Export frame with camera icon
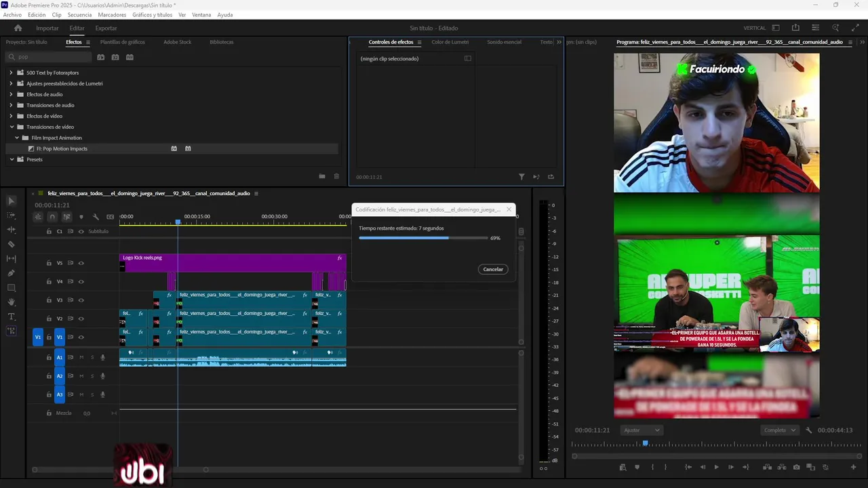The width and height of the screenshot is (868, 488). coord(796,467)
